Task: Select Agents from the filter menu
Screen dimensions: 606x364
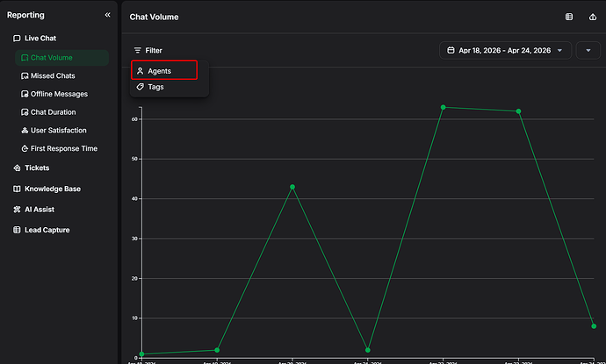Action: coord(164,70)
